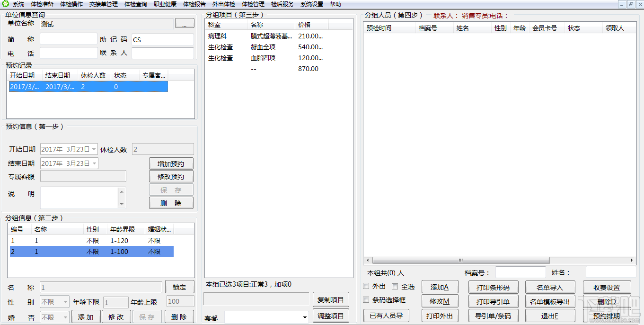The image size is (644, 325).
Task: Open the 开始日期 date dropdown
Action: (x=94, y=149)
